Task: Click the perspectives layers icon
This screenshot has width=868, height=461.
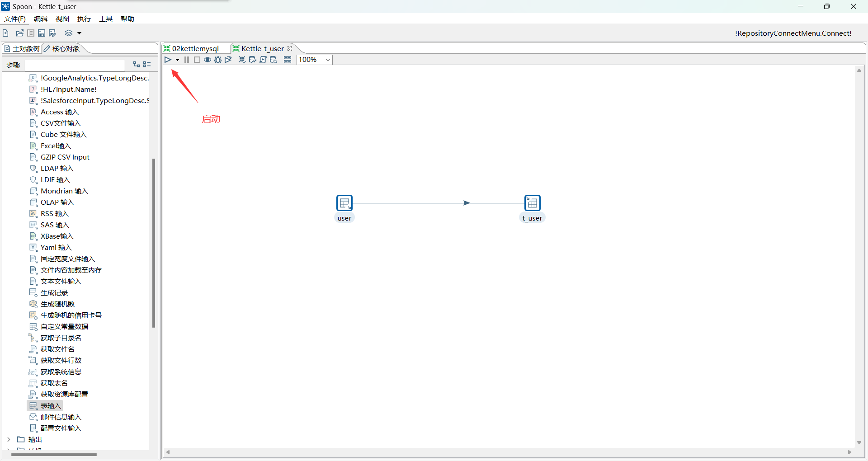Action: [x=69, y=33]
